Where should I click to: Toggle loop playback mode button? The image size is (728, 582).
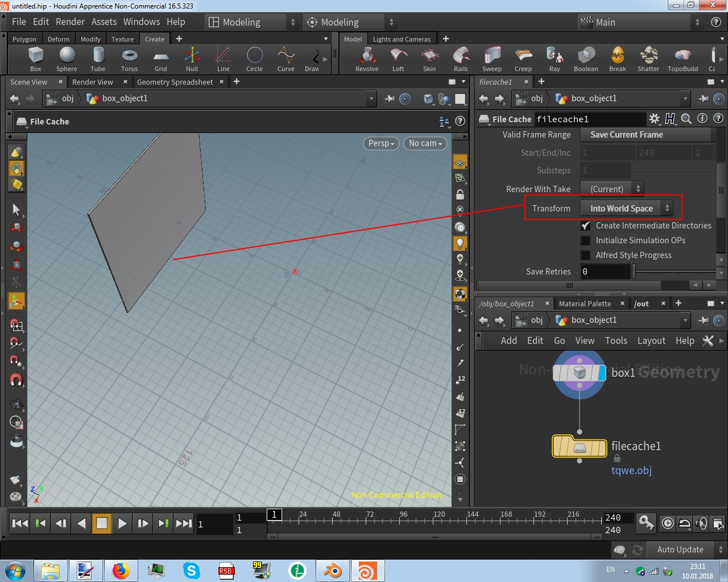[x=685, y=523]
